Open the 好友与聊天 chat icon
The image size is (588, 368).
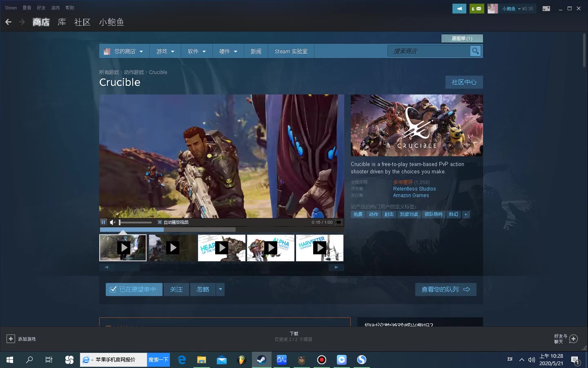pyautogui.click(x=573, y=339)
